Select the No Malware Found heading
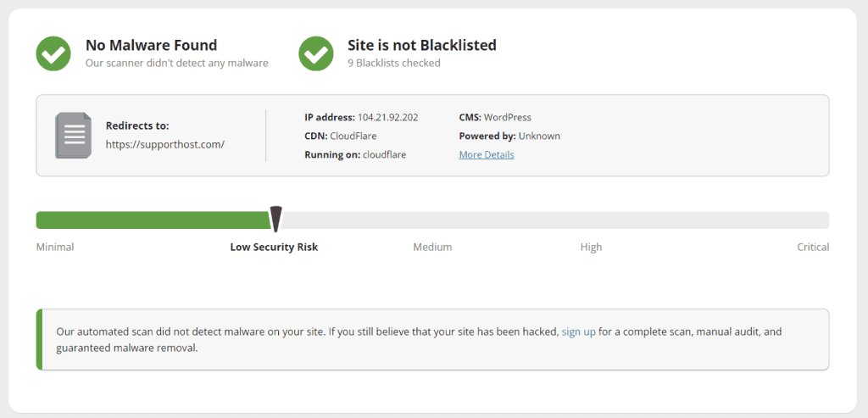 pos(151,45)
